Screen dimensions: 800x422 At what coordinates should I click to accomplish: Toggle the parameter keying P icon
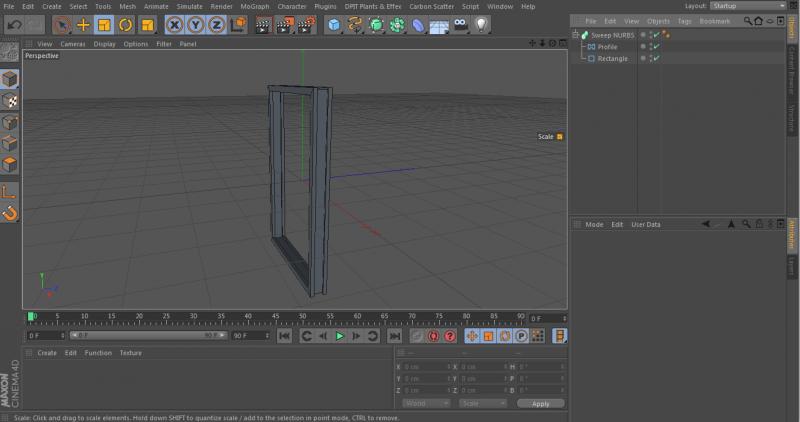[521, 336]
